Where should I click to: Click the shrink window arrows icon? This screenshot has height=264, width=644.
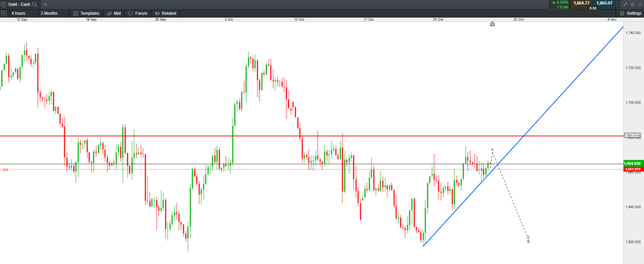[x=625, y=4]
